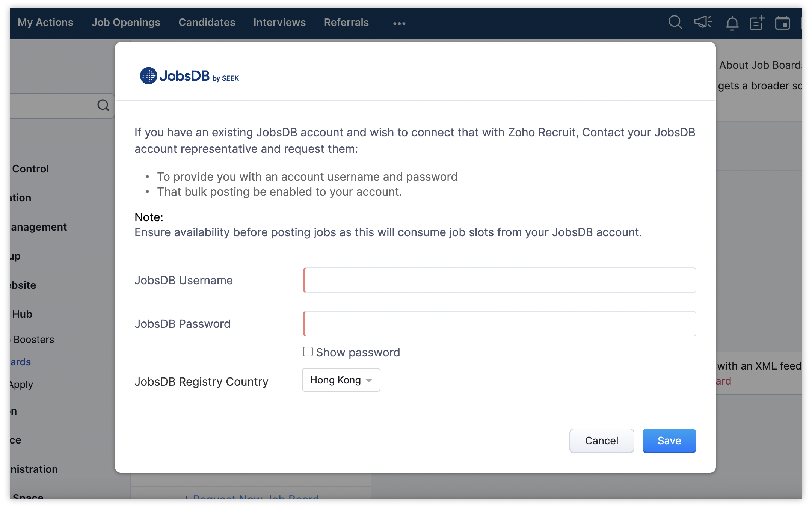
Task: Click the JobsDB by SEEK logo
Action: pyautogui.click(x=189, y=76)
